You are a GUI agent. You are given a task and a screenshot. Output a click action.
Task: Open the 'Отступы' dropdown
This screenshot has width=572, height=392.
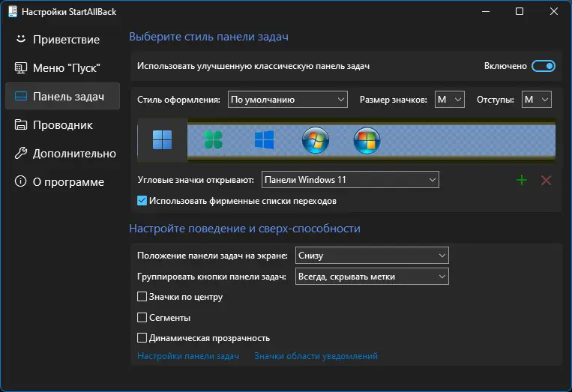[536, 100]
